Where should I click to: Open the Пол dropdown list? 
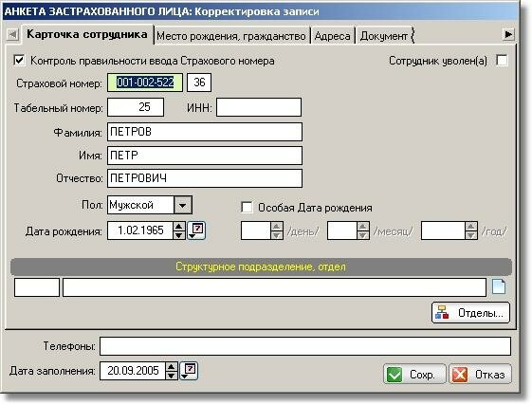click(x=182, y=205)
